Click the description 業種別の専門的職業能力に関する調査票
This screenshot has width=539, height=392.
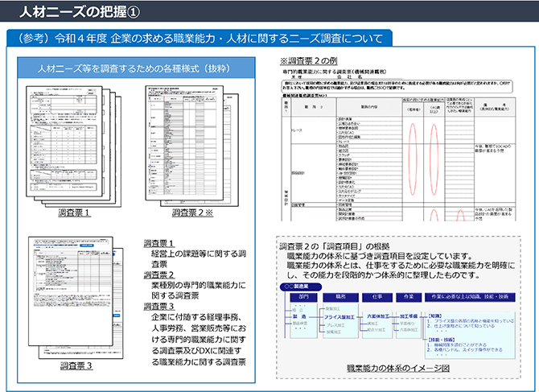pyautogui.click(x=199, y=291)
